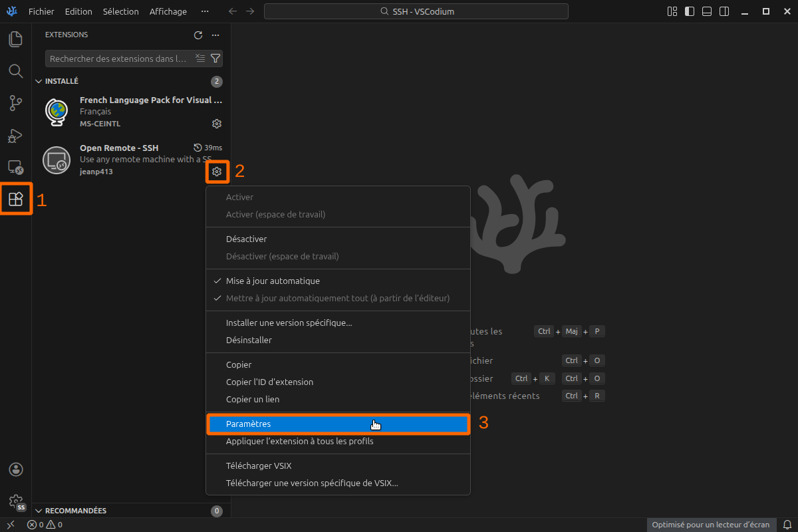Viewport: 798px width, 532px height.
Task: Click the jeanp413 publisher name
Action: (96, 172)
